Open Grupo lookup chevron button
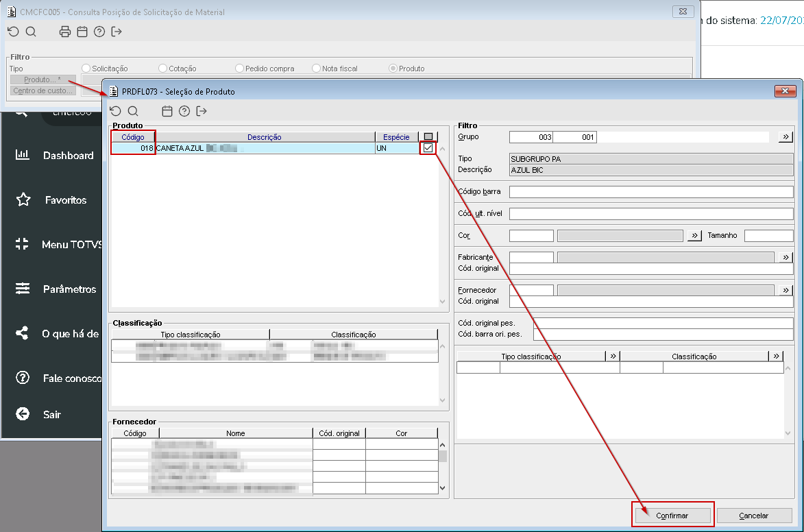This screenshot has width=804, height=532. point(785,137)
